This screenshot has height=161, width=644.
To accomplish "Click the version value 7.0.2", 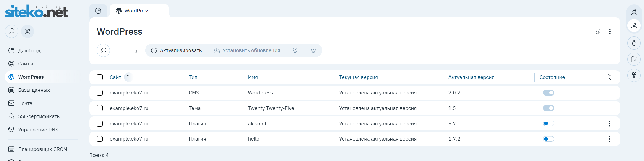I will coord(454,93).
